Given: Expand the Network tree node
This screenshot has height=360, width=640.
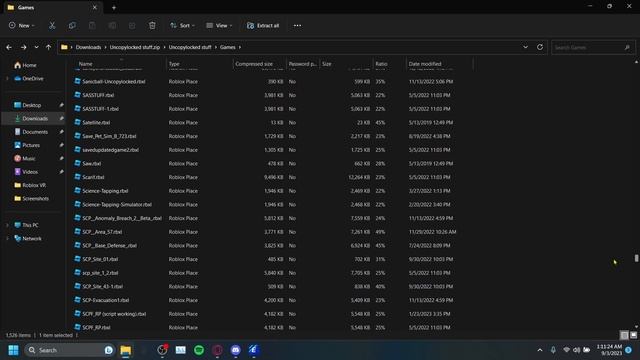Looking at the screenshot, I should pyautogui.click(x=7, y=238).
